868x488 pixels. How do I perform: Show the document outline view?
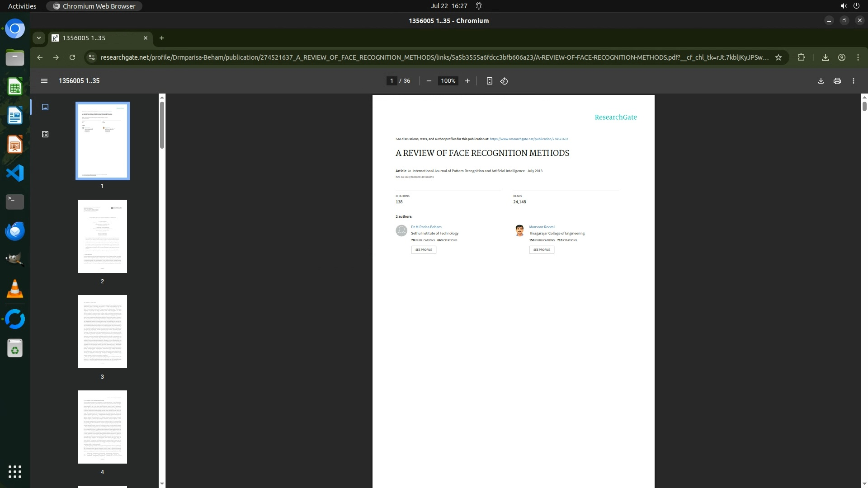click(x=45, y=134)
